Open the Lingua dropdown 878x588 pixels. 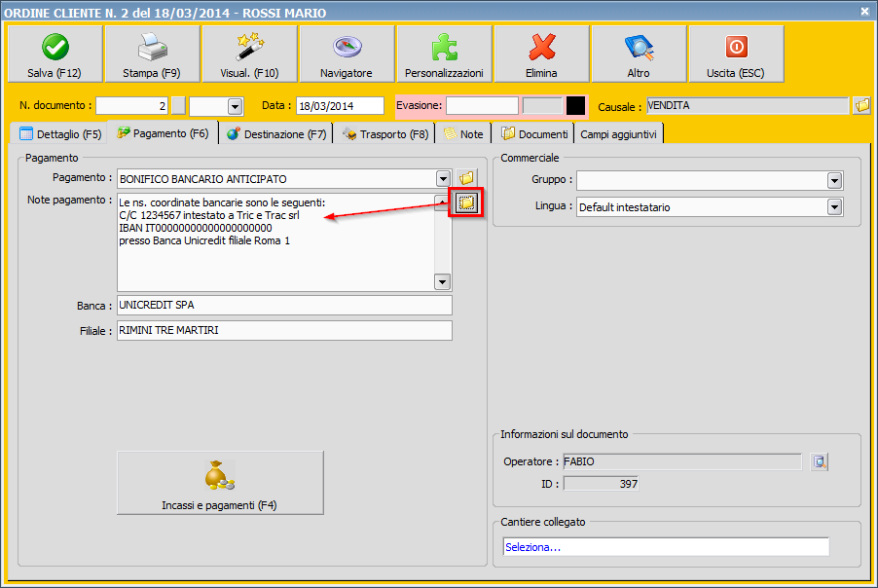point(834,206)
